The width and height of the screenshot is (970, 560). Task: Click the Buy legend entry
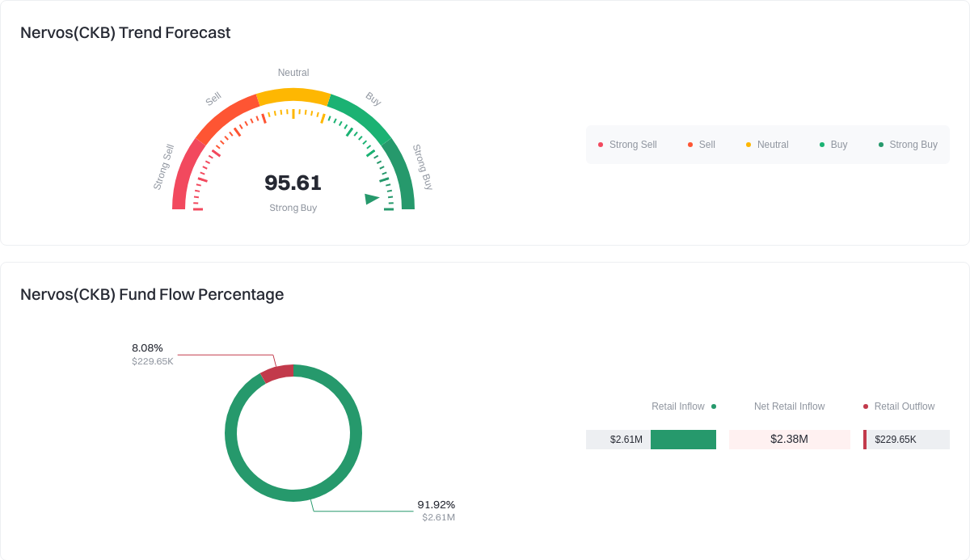tap(833, 145)
